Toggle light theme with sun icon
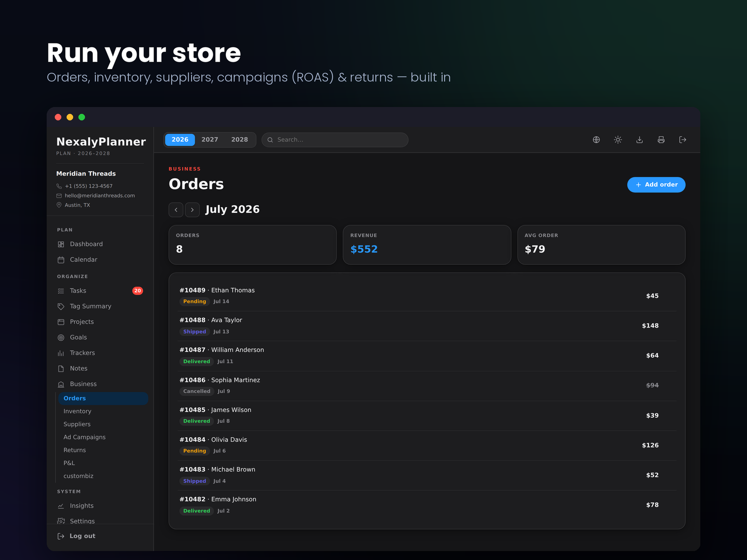 (x=618, y=140)
